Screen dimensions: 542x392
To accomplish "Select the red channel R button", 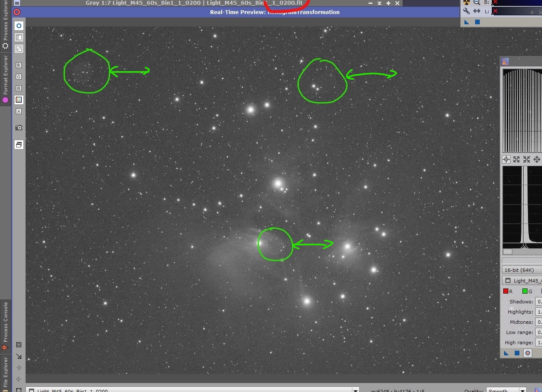I will point(19,65).
